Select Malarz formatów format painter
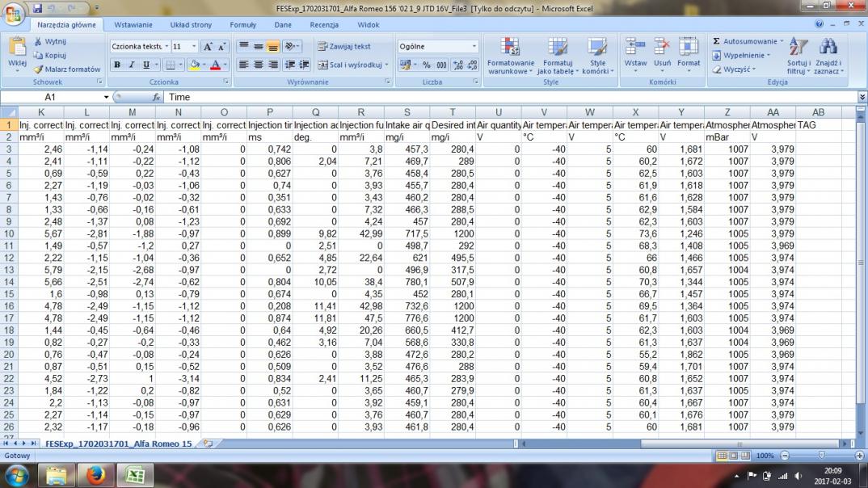Screen dimensions: 868x488 point(67,69)
